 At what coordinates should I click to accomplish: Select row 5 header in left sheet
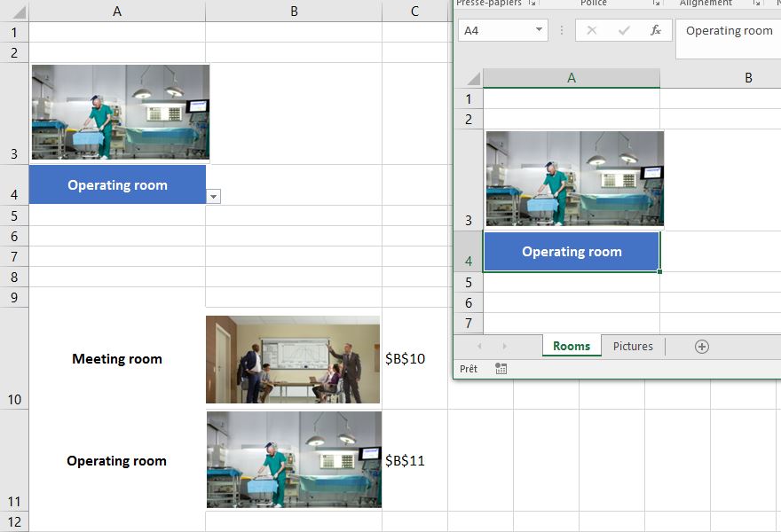(14, 215)
